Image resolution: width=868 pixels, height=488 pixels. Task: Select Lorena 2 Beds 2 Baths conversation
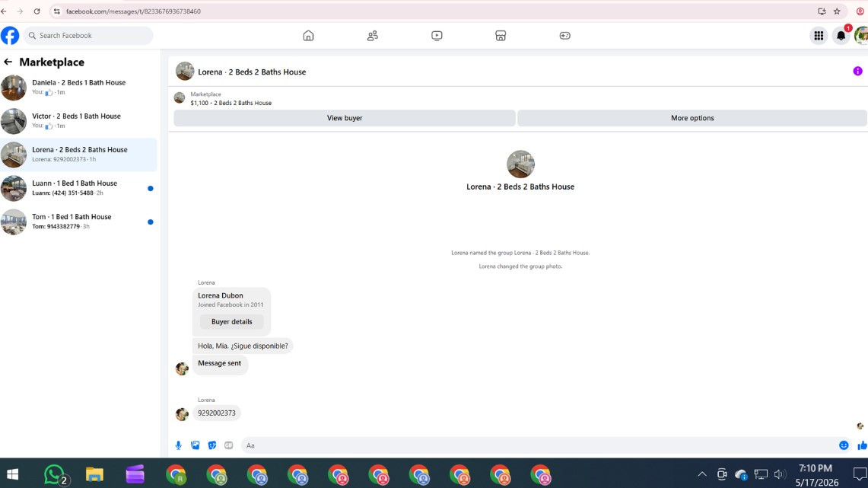(x=78, y=155)
